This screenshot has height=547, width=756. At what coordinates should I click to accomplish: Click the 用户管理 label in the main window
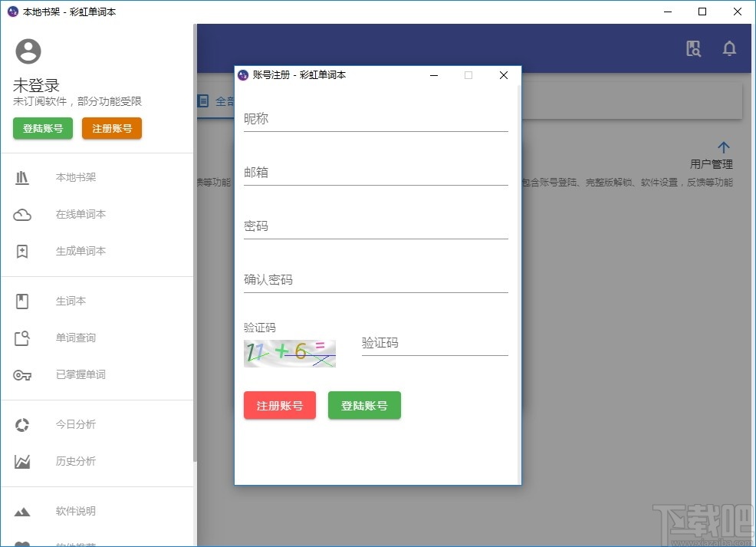(712, 164)
